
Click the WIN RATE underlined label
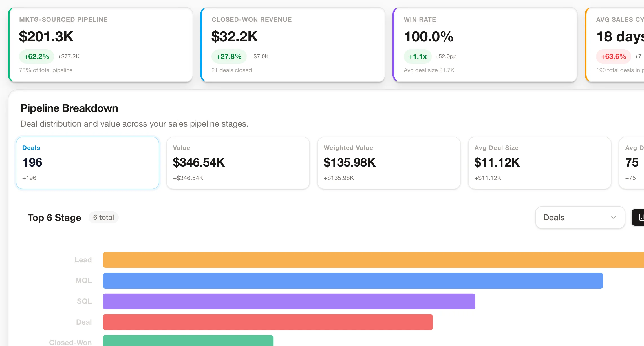point(420,19)
